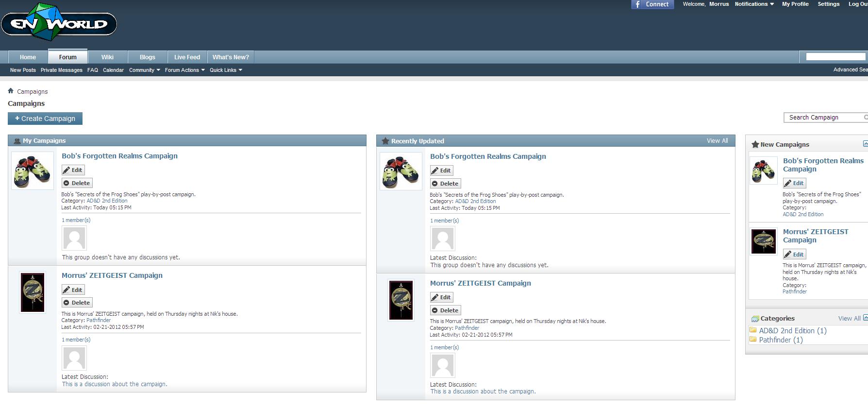Collapse the Categories sidebar panel
The image size is (868, 409).
(x=865, y=318)
